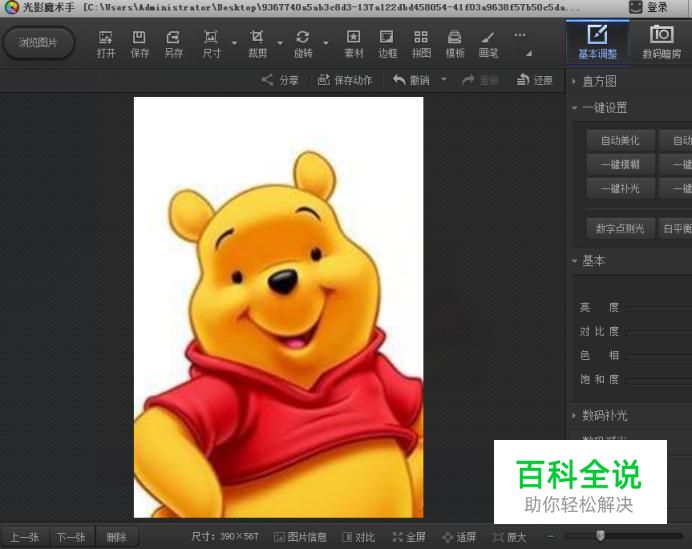
Task: Switch to the 基本调整 tab
Action: tap(598, 43)
